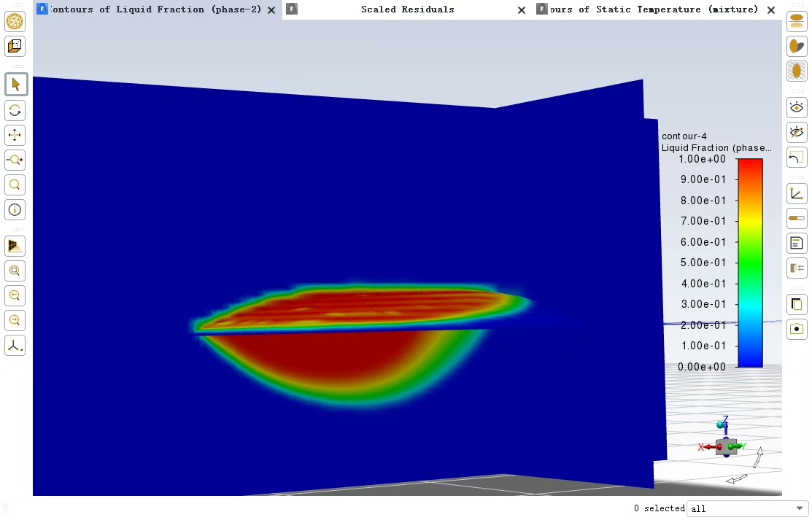812x520 pixels.
Task: Show all objects with eye icon
Action: 797,108
